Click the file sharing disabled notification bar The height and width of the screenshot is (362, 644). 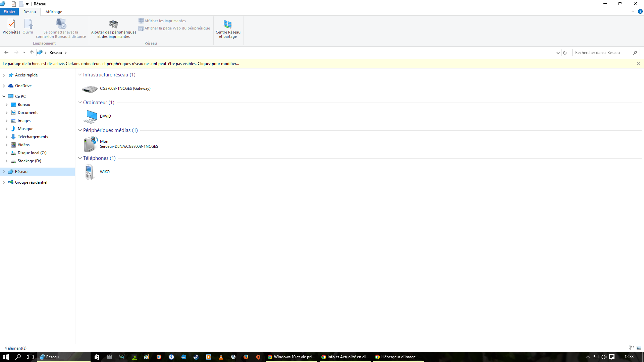click(x=121, y=64)
